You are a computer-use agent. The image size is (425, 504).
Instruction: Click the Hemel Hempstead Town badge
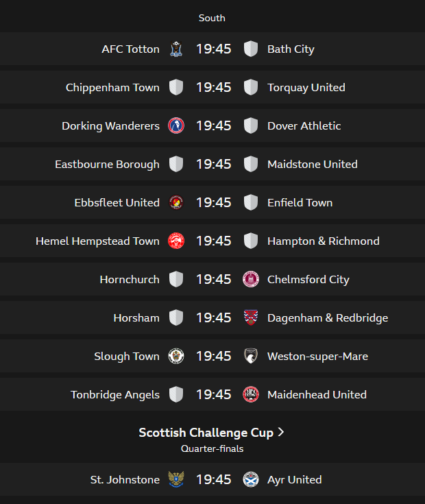[x=176, y=241]
